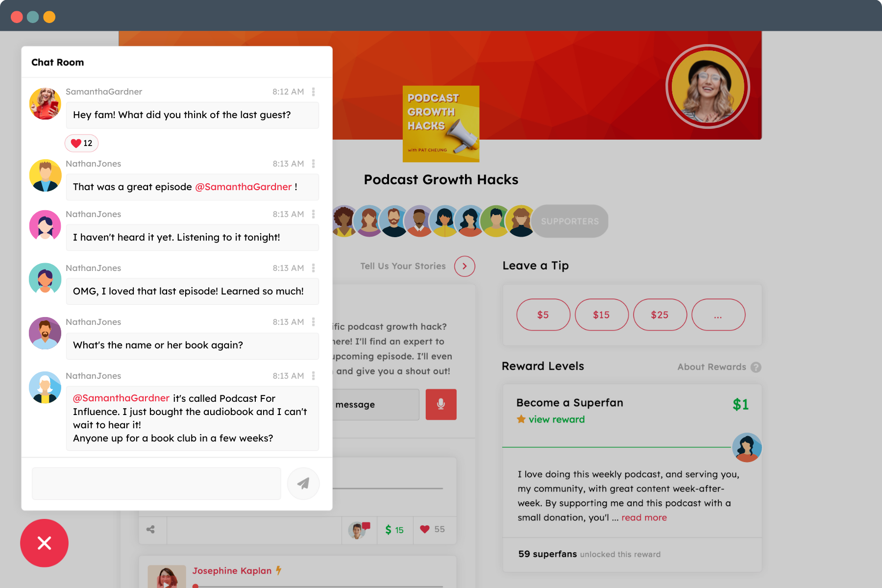Image resolution: width=882 pixels, height=588 pixels.
Task: Send the chat message with paper plane icon
Action: 303,484
